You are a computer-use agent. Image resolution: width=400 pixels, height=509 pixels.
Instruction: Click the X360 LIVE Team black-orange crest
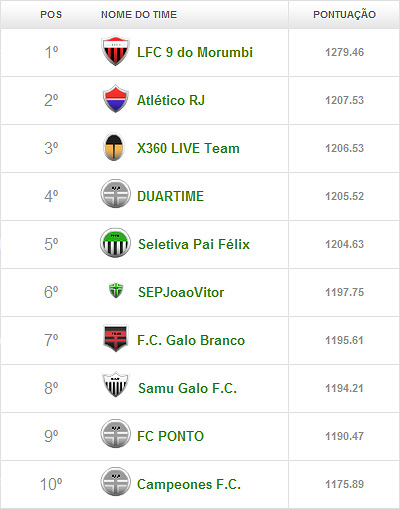click(114, 147)
